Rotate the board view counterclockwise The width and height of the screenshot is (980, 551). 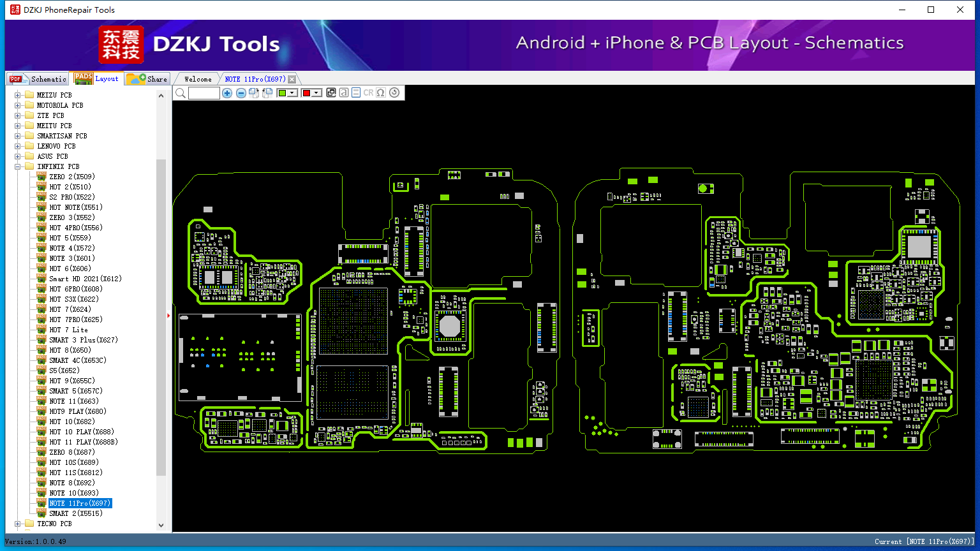267,92
